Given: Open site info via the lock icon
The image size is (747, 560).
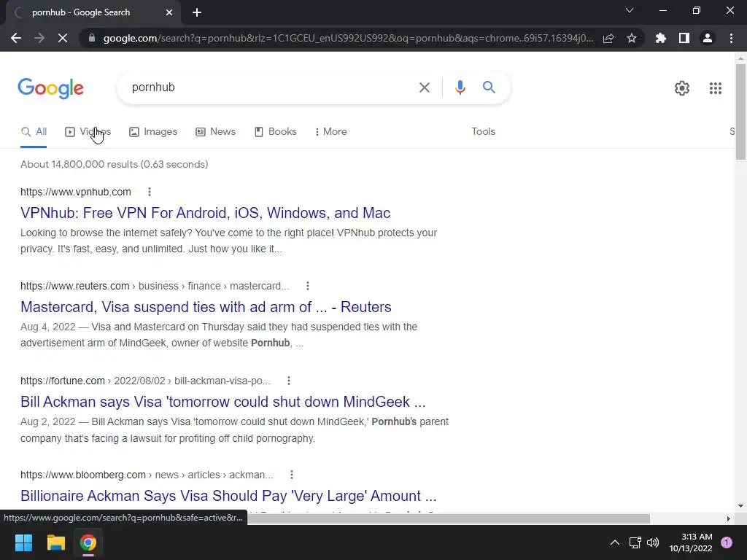Looking at the screenshot, I should click(x=92, y=38).
